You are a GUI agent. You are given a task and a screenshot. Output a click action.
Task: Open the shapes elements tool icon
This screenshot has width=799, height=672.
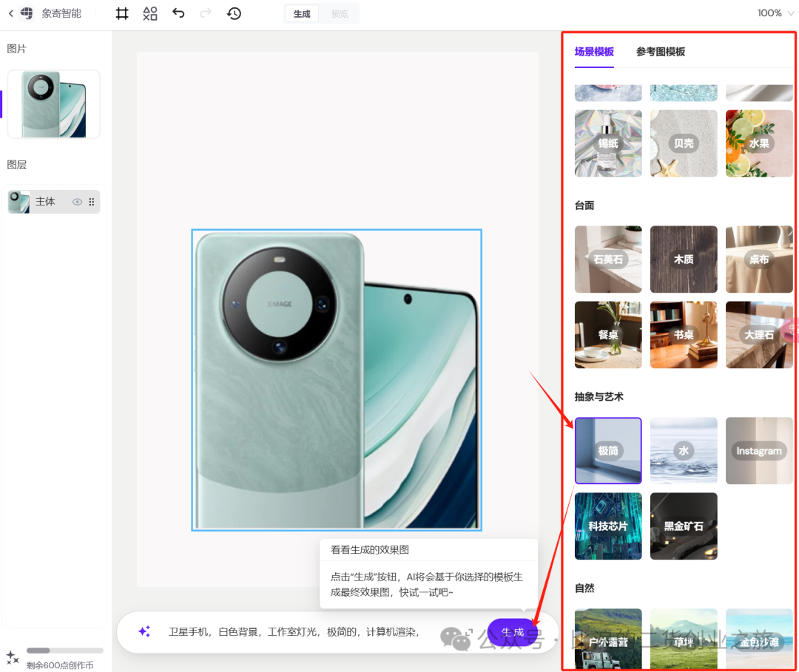pyautogui.click(x=150, y=13)
